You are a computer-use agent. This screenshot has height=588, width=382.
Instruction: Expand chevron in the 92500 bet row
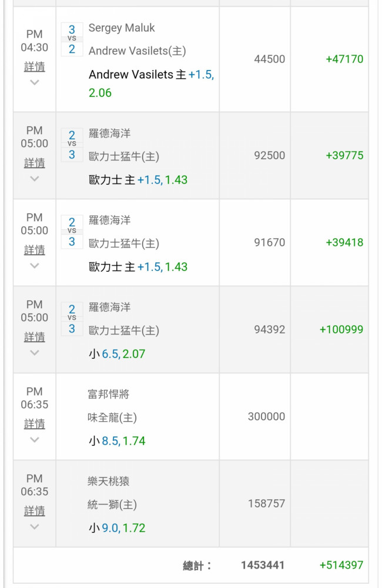(35, 179)
